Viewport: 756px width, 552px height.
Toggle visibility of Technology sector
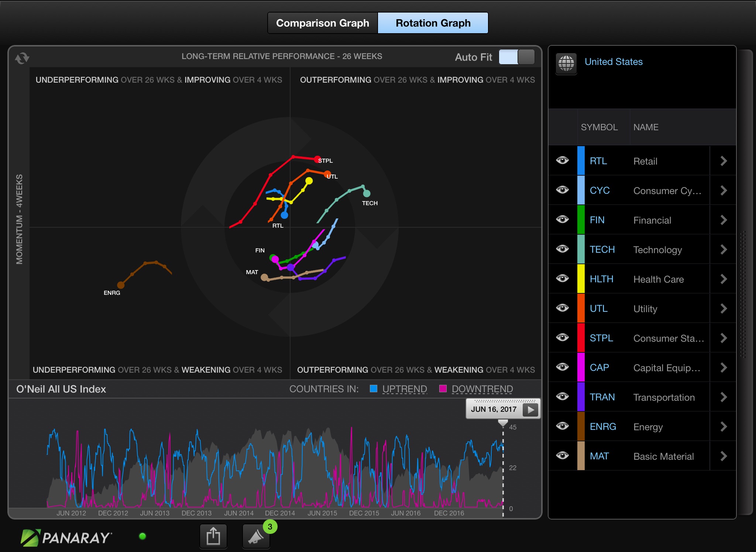tap(563, 249)
